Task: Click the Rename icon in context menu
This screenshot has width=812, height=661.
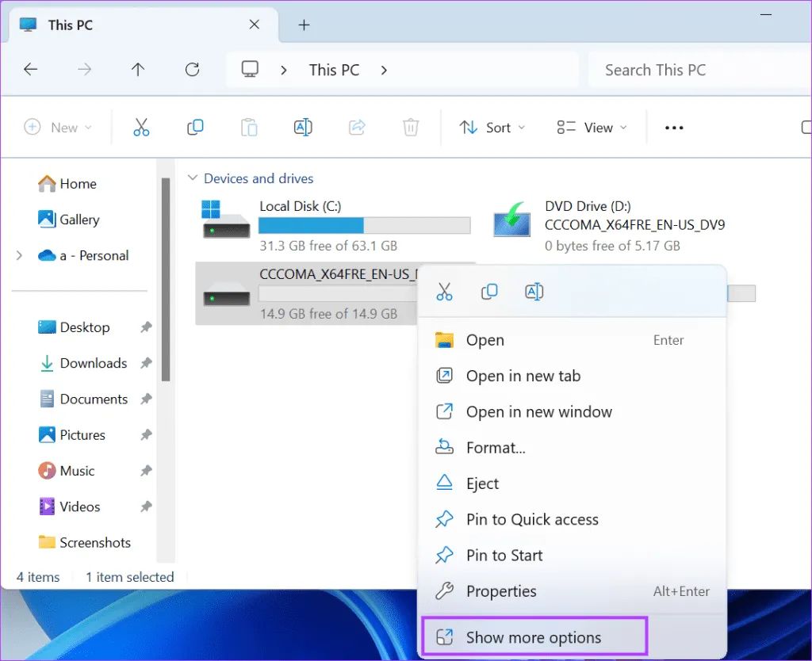Action: click(534, 292)
